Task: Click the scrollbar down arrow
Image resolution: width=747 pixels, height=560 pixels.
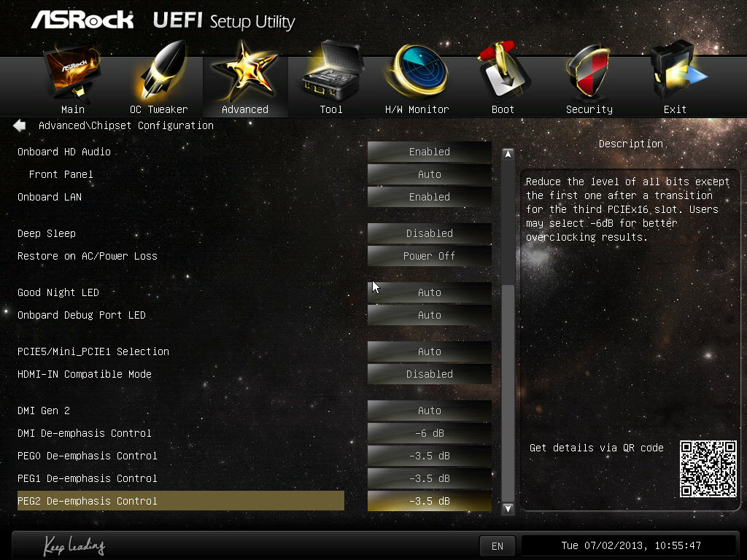Action: [508, 508]
